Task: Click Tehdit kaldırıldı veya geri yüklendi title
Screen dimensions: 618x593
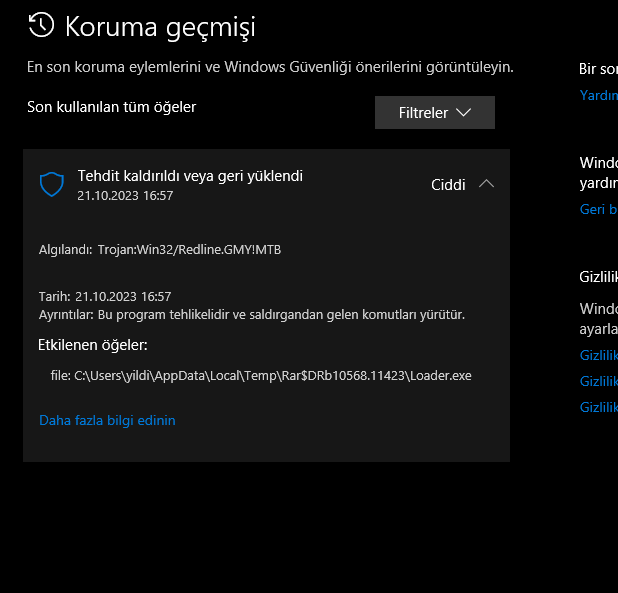Action: coord(190,176)
